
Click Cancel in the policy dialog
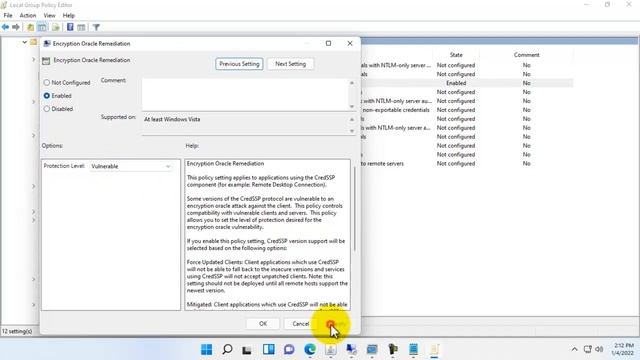click(300, 324)
